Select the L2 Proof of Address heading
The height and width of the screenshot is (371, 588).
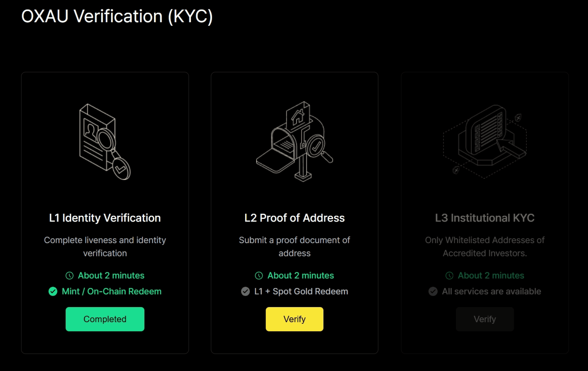coord(294,218)
